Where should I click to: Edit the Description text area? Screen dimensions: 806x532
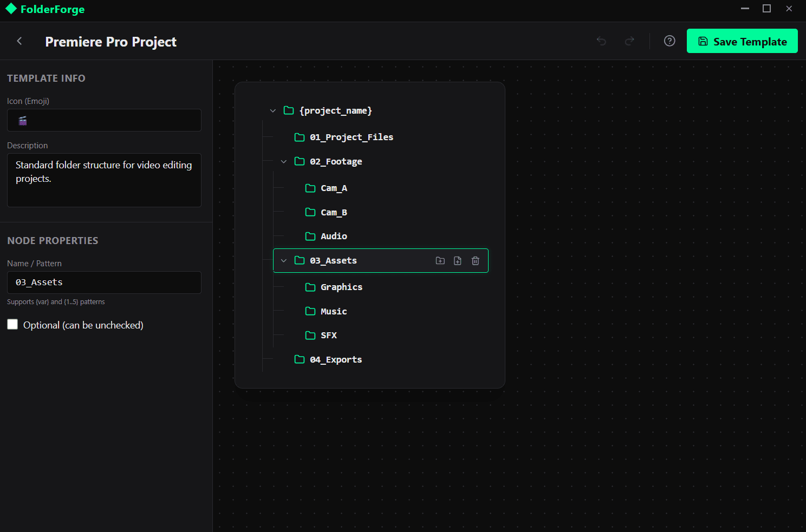(104, 180)
